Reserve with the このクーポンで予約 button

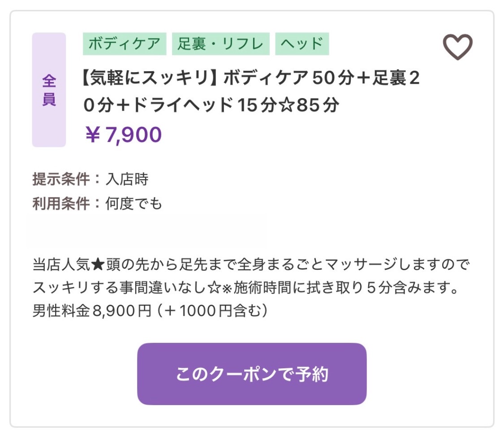click(x=252, y=374)
